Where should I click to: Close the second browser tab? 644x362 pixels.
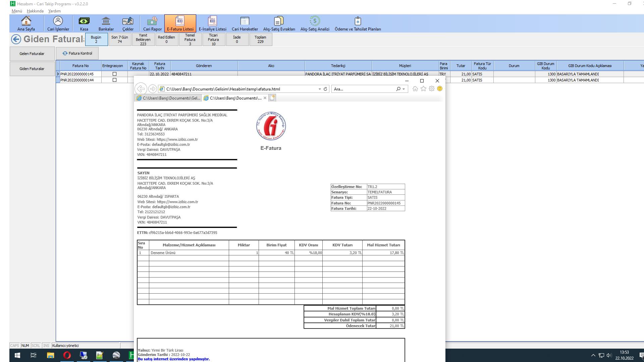[265, 98]
